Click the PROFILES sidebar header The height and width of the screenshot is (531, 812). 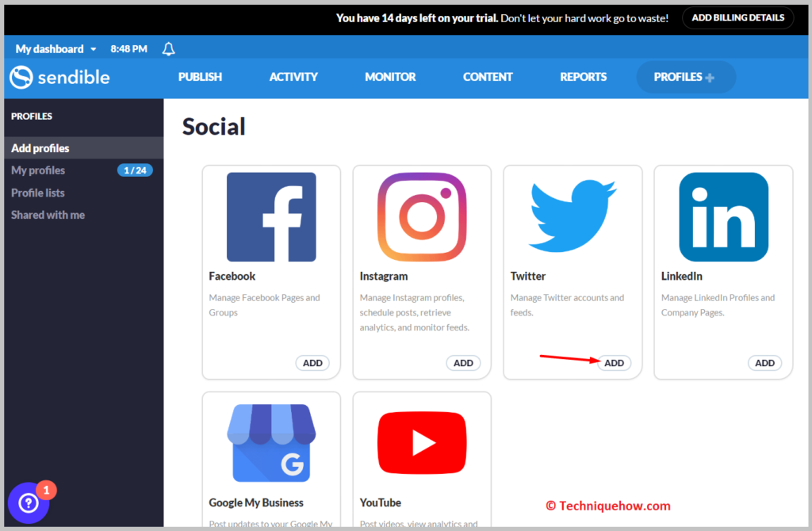tap(32, 116)
